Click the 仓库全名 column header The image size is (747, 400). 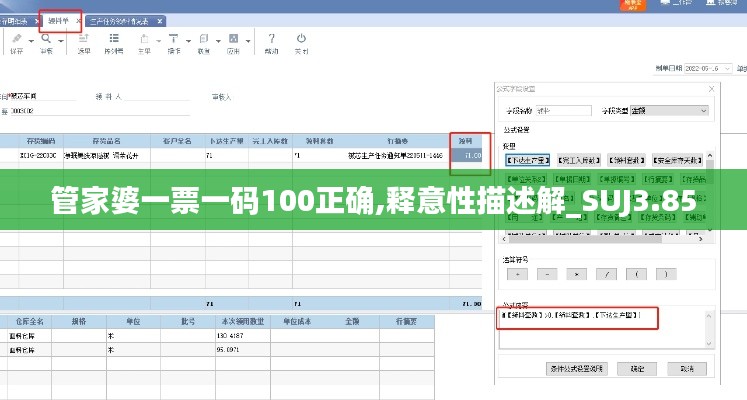30,321
